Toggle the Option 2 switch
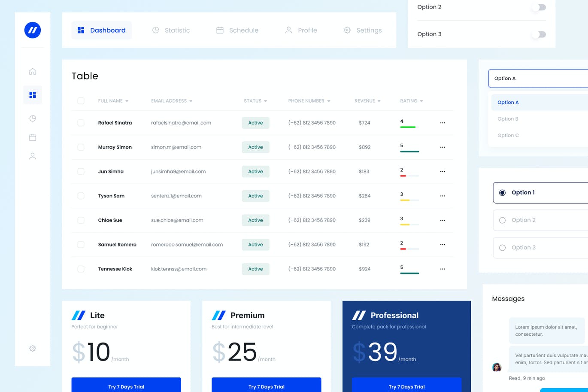This screenshot has height=392, width=588. click(x=540, y=7)
